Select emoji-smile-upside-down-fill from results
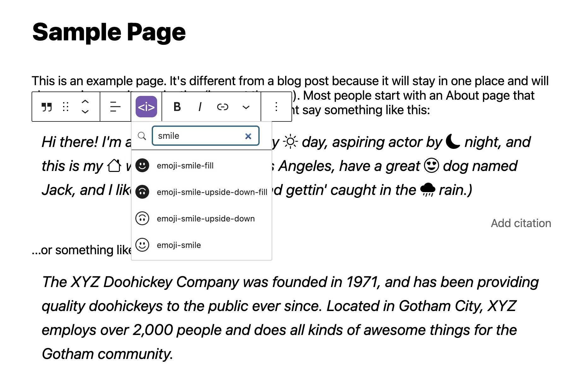This screenshot has width=588, height=376. pos(212,192)
